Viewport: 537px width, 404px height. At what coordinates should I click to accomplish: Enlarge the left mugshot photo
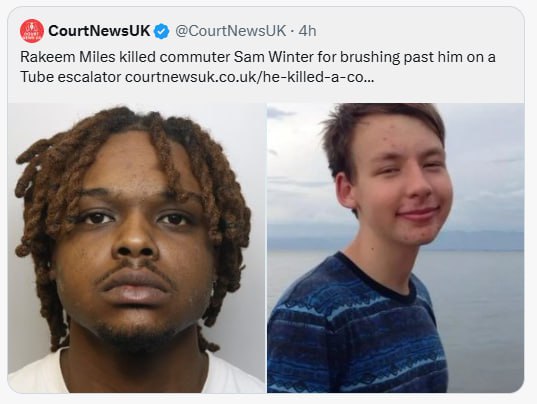coord(137,248)
